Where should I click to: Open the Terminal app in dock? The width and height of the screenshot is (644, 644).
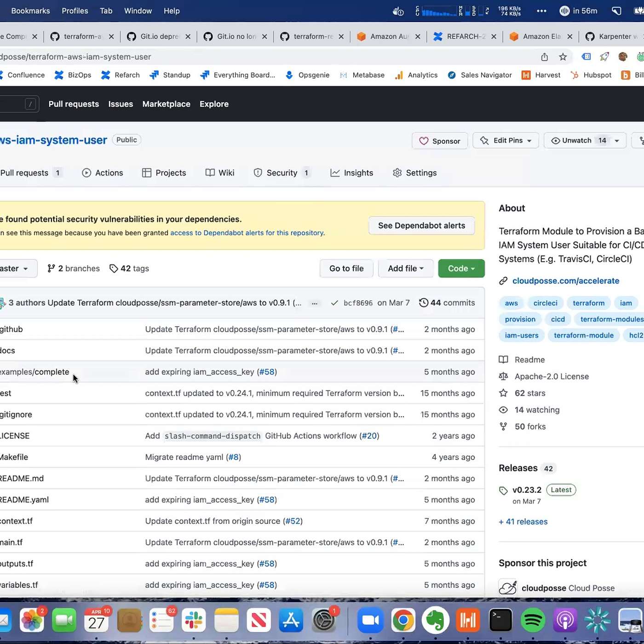tap(500, 621)
